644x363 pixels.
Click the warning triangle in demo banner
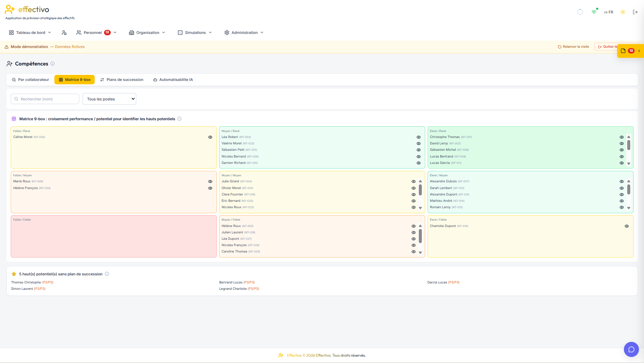click(6, 47)
